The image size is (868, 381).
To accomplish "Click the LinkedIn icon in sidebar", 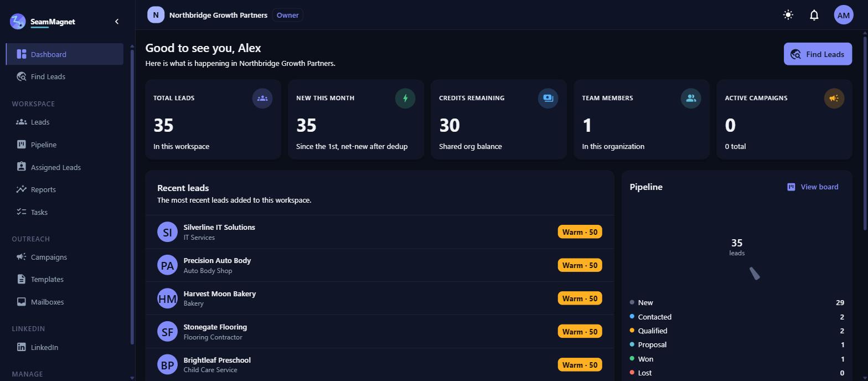I will (22, 347).
